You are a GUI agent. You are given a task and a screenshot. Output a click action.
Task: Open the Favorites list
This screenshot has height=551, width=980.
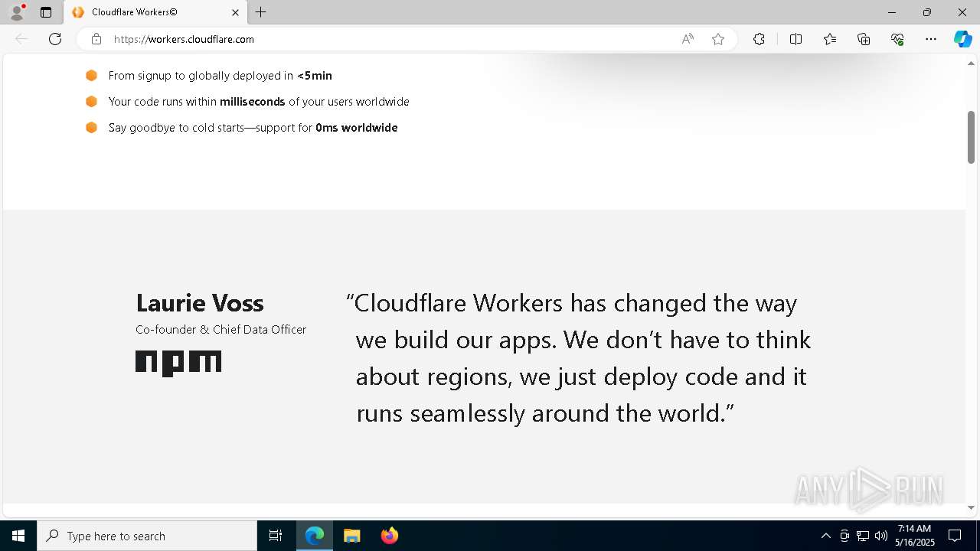coord(830,39)
